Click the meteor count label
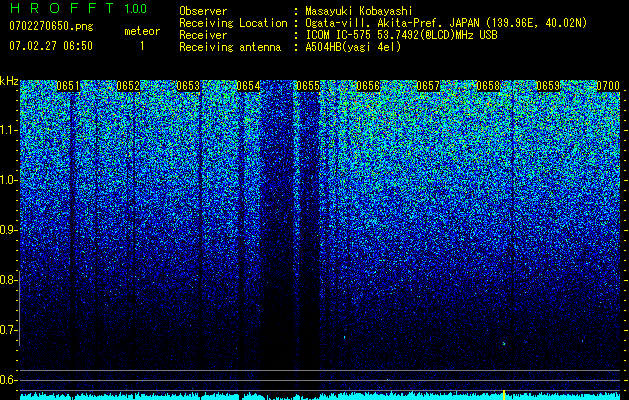Screen dimensions: 629x400 point(142,31)
